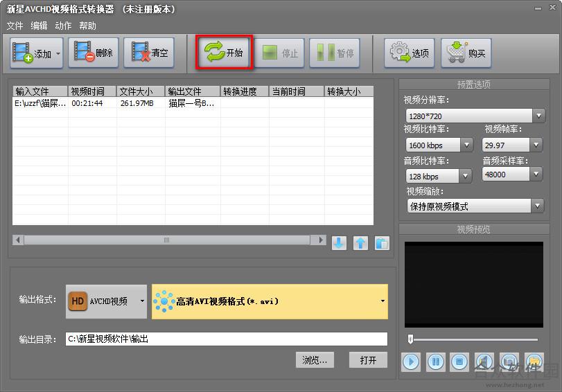Open the 高清AVI视频格式 (*.avi) format dropdown

pyautogui.click(x=270, y=301)
